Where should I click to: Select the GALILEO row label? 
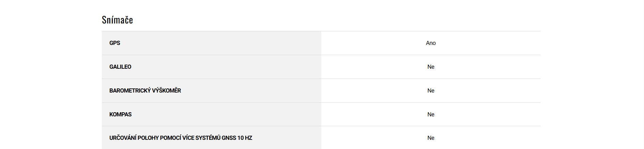pyautogui.click(x=120, y=67)
